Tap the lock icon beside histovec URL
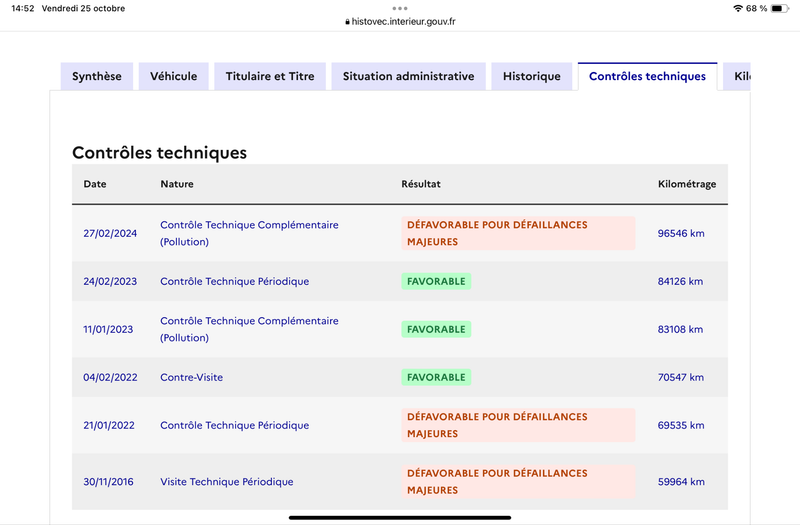800x525 pixels. [x=347, y=22]
